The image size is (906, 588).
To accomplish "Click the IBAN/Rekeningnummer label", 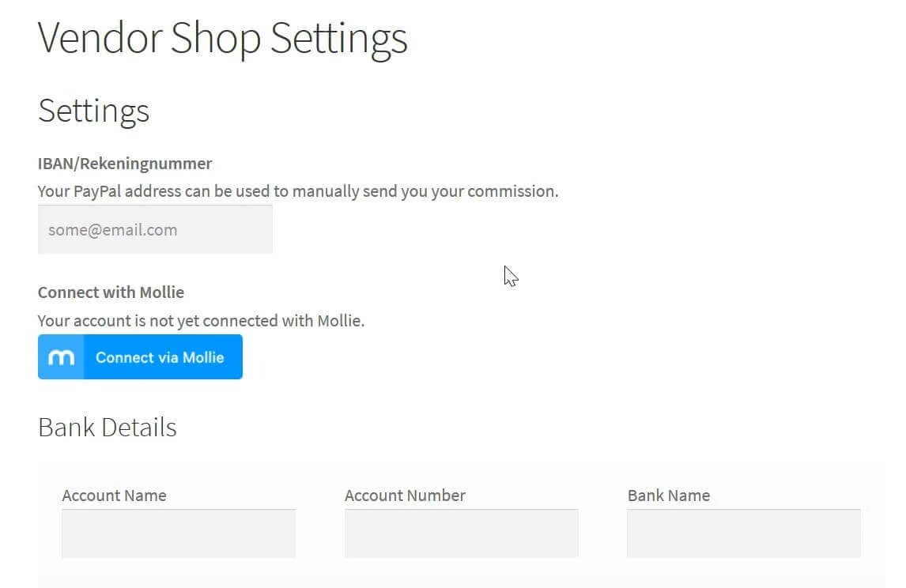I will click(124, 164).
